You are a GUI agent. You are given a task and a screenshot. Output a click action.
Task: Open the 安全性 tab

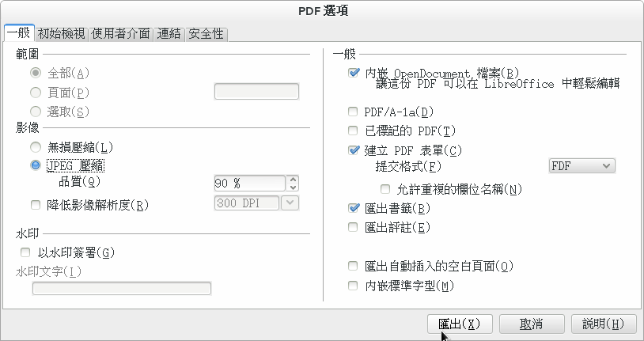tap(206, 34)
